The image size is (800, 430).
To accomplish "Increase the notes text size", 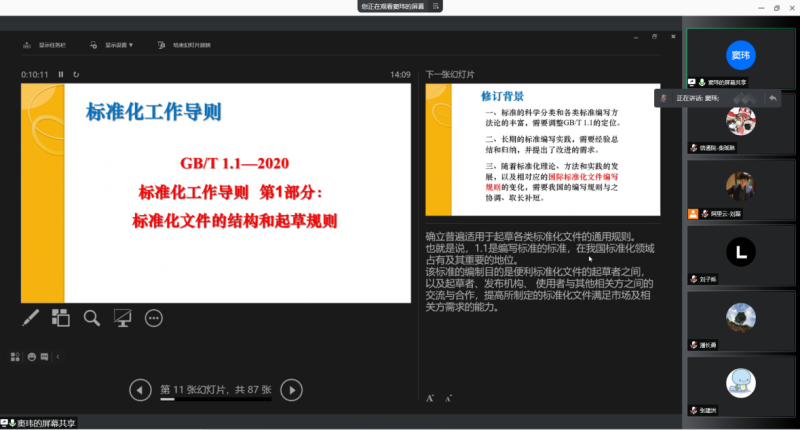I will (430, 398).
